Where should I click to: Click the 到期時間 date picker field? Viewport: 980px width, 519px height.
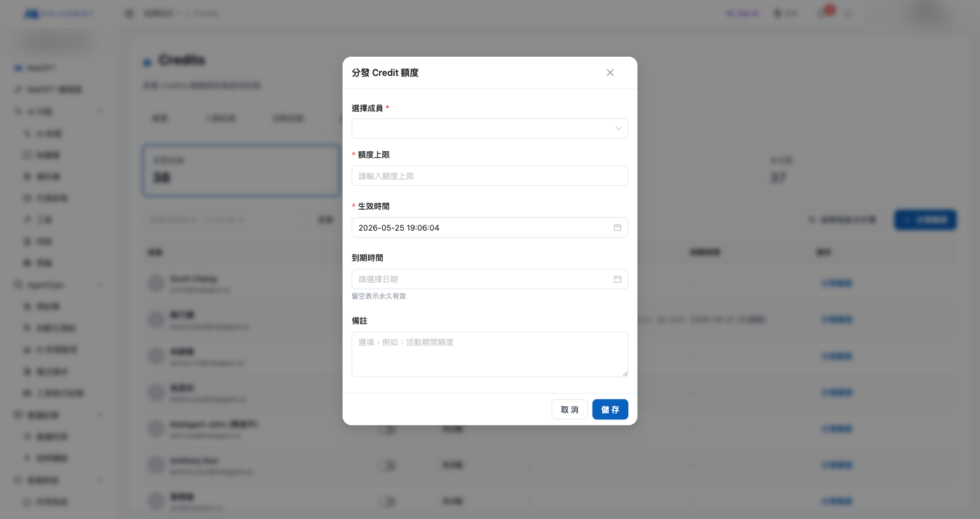pos(490,279)
